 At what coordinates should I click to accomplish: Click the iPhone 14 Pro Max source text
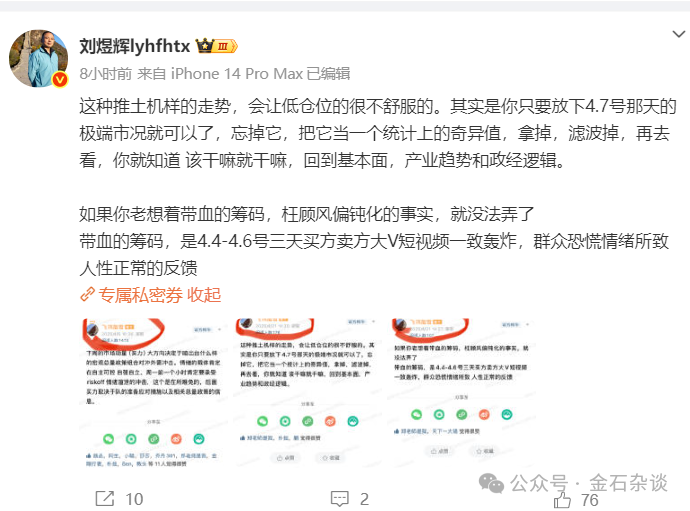[x=237, y=74]
